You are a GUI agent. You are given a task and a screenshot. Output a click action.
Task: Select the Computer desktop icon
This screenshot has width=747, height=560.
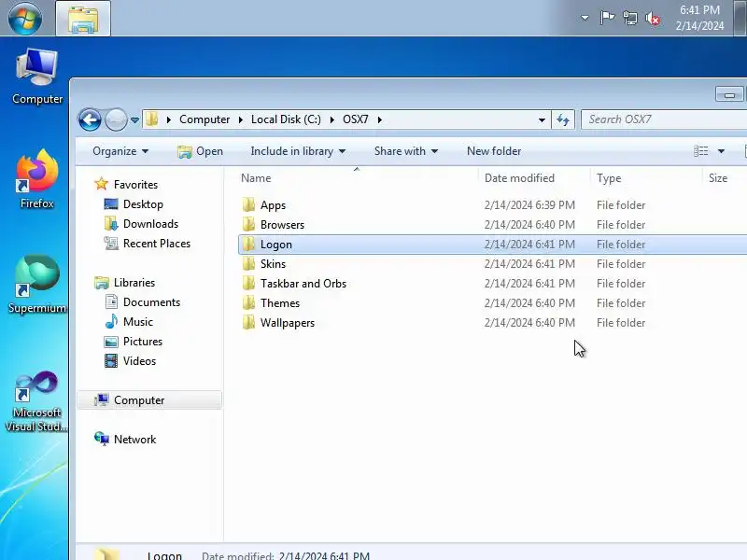tap(37, 77)
